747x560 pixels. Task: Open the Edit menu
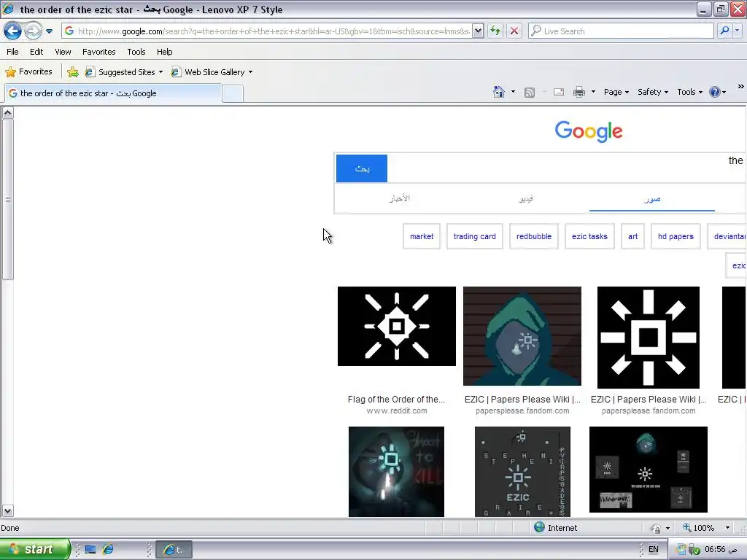click(36, 52)
